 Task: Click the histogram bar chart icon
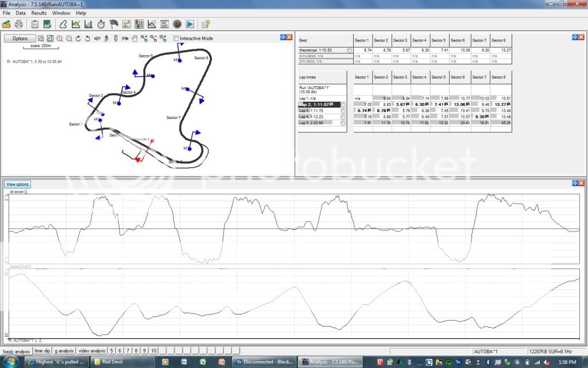click(x=88, y=24)
